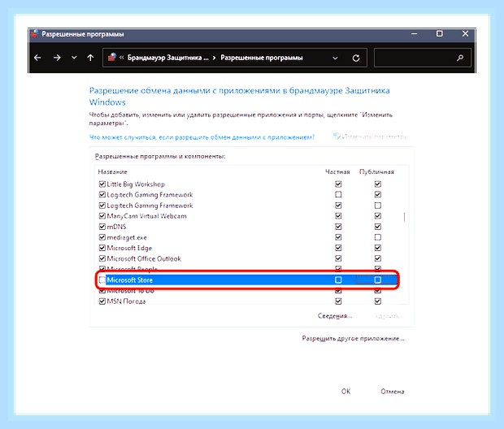This screenshot has width=504, height=429.
Task: Uncheck the mDNS entry checkbox
Action: (x=102, y=227)
